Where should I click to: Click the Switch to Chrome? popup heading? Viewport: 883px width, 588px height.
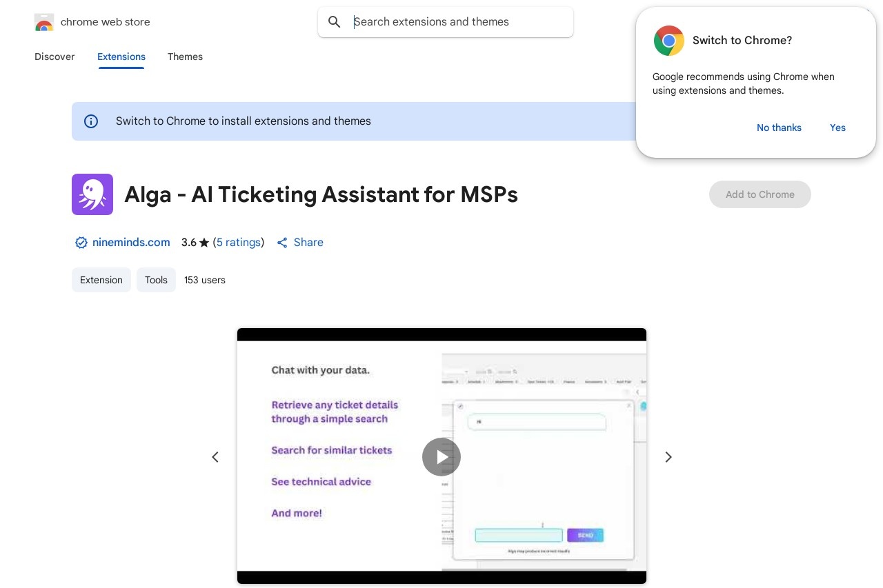click(x=742, y=41)
